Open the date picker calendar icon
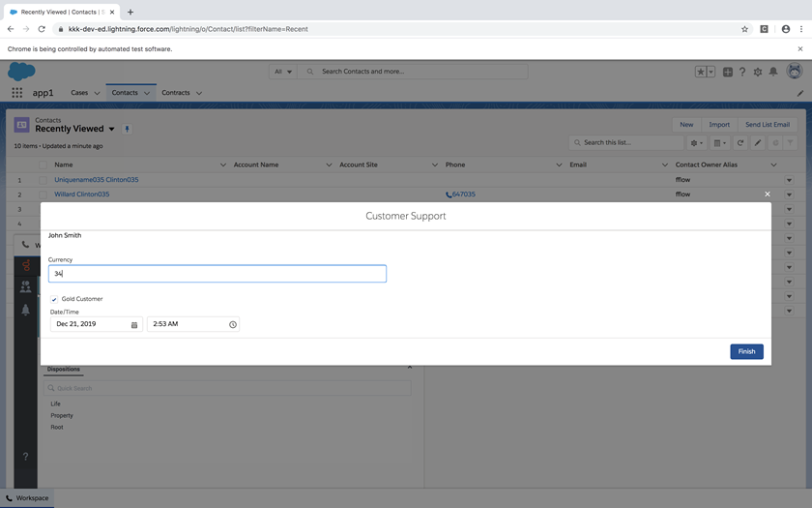Viewport: 812px width, 508px height. tap(134, 324)
